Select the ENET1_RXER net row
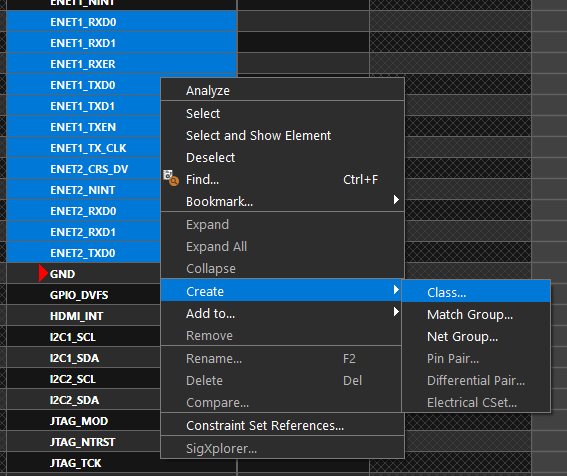Screen dimensions: 567x476 pyautogui.click(x=122, y=64)
